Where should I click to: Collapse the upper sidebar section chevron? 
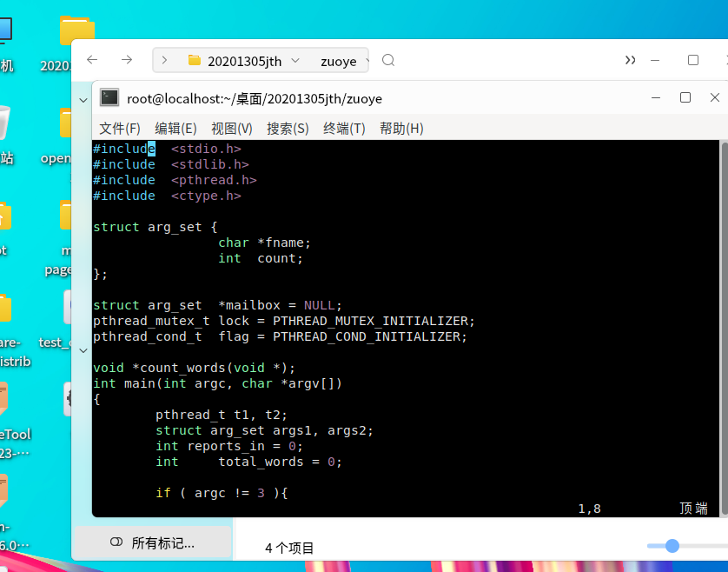point(83,100)
